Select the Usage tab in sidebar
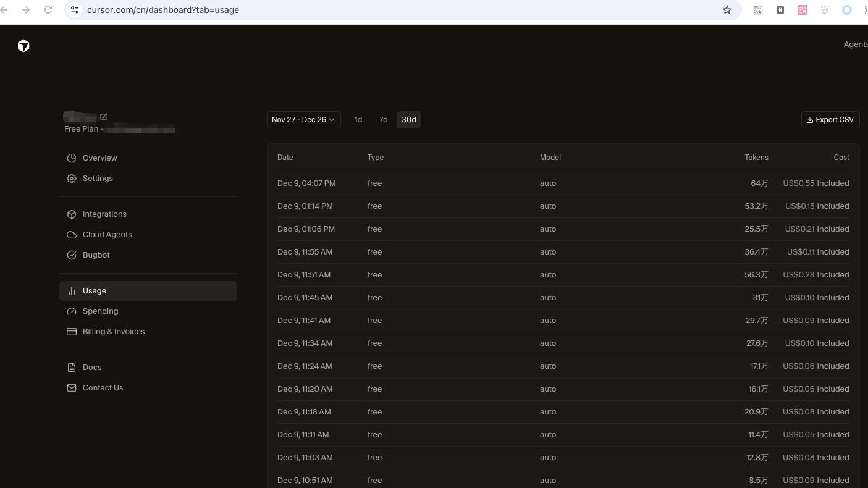Viewport: 868px width, 488px height. 95,291
